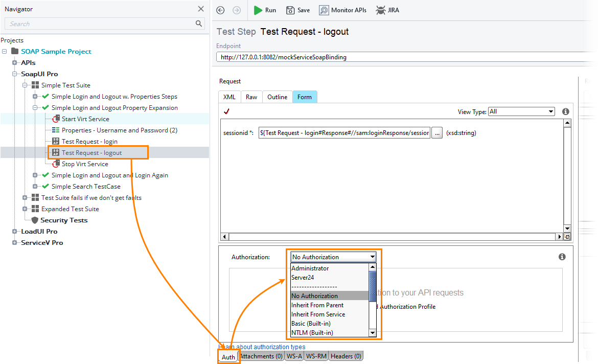Select Inherit From Parent authorization option
Screen dimensions: 598x364
pyautogui.click(x=330, y=305)
